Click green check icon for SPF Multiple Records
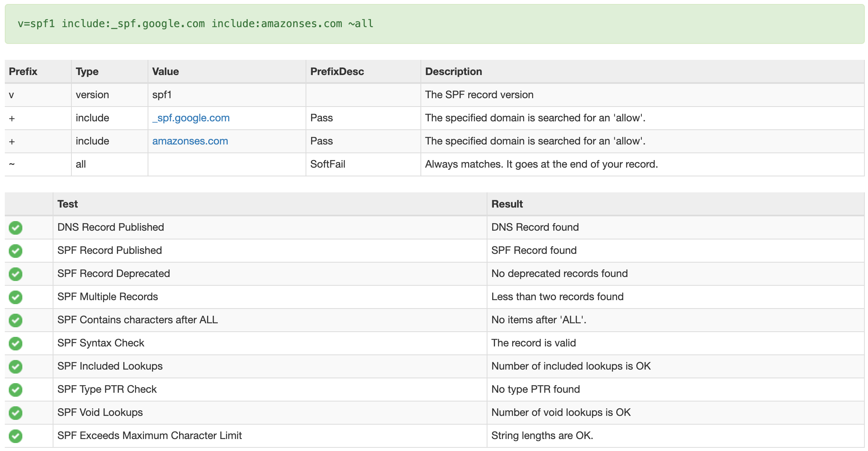Screen dimensions: 868x451 pos(16,297)
